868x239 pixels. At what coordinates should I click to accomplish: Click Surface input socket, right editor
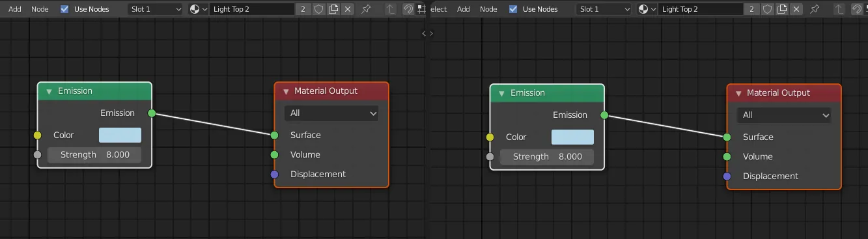pos(727,137)
